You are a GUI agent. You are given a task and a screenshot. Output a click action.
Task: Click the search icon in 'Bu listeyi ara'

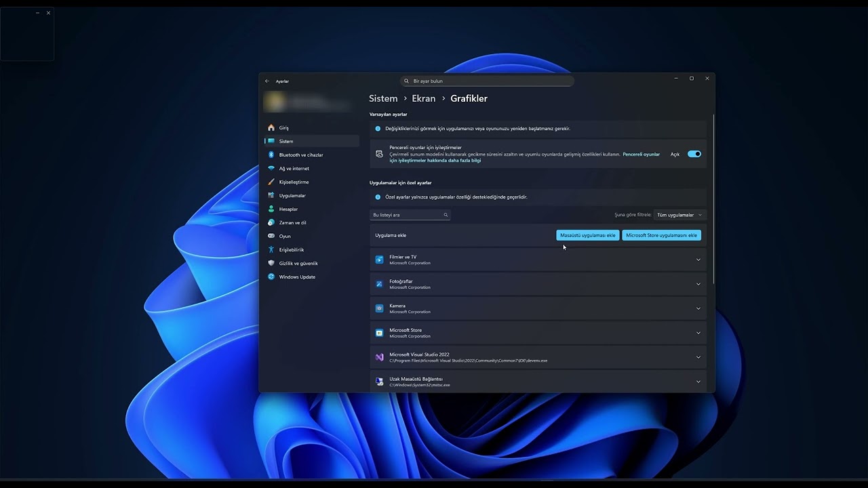click(x=446, y=215)
